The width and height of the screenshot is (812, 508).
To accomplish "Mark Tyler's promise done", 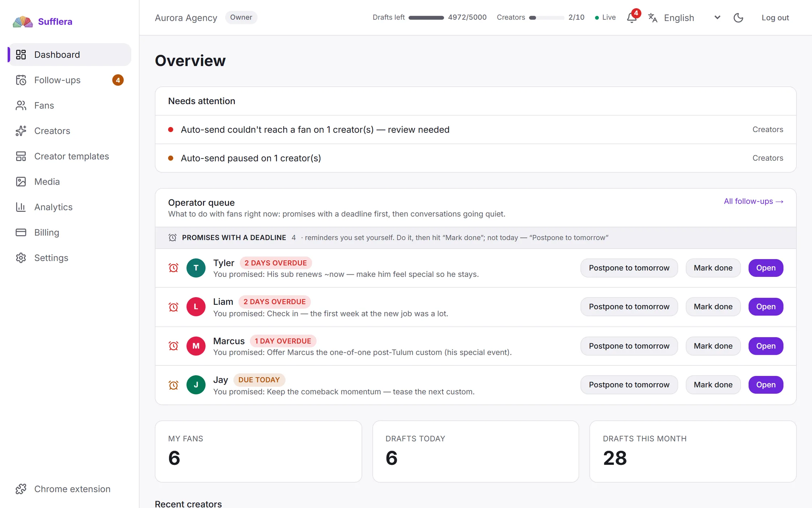I will [x=713, y=268].
